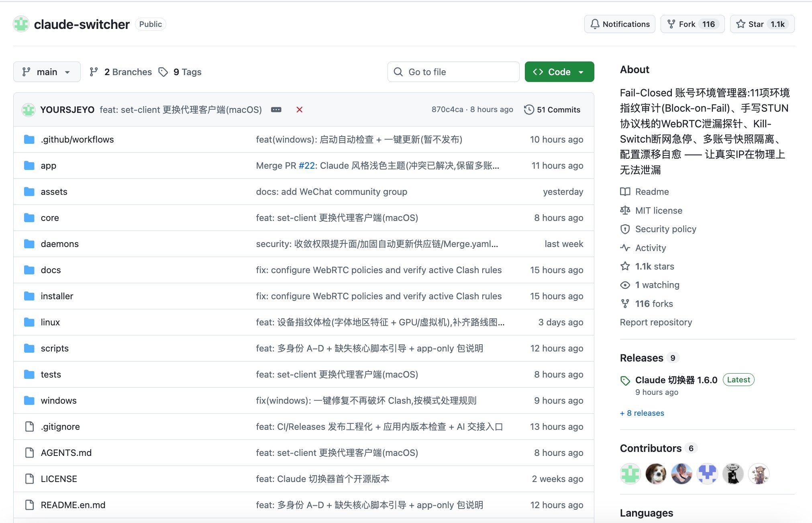Open the windows folder
Viewport: 812px width, 523px height.
[59, 400]
